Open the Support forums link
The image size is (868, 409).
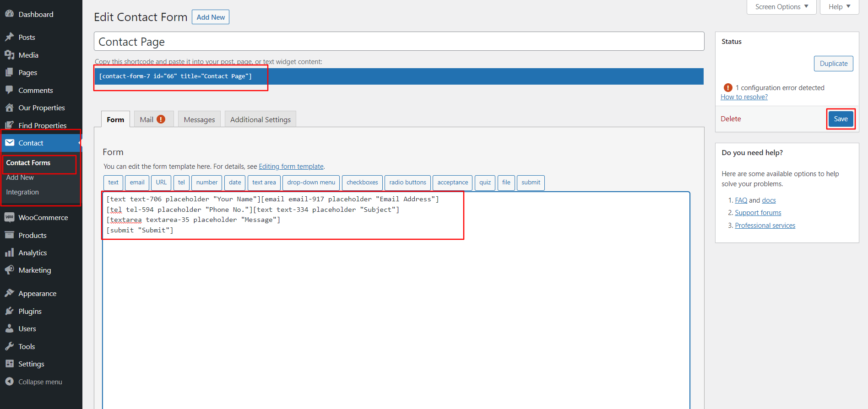click(x=758, y=213)
